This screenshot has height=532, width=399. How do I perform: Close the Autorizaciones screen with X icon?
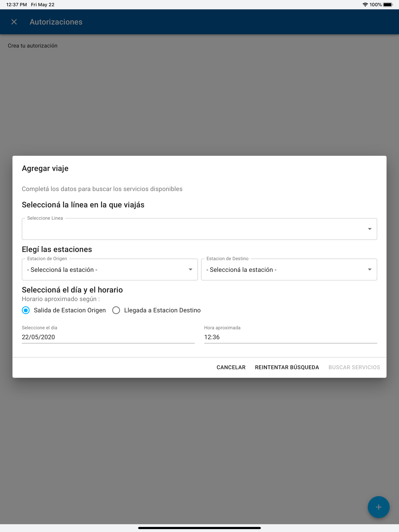coord(14,22)
